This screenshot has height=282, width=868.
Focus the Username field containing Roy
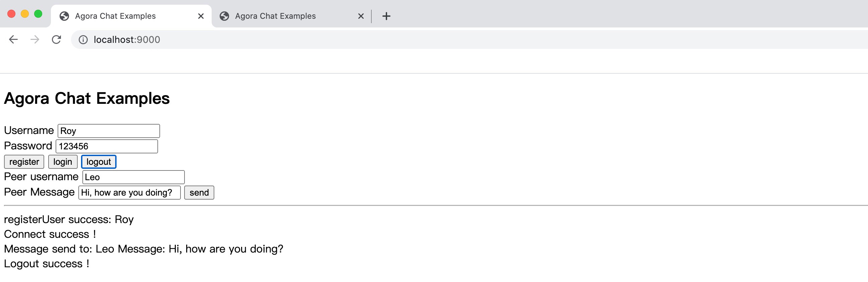pos(108,131)
